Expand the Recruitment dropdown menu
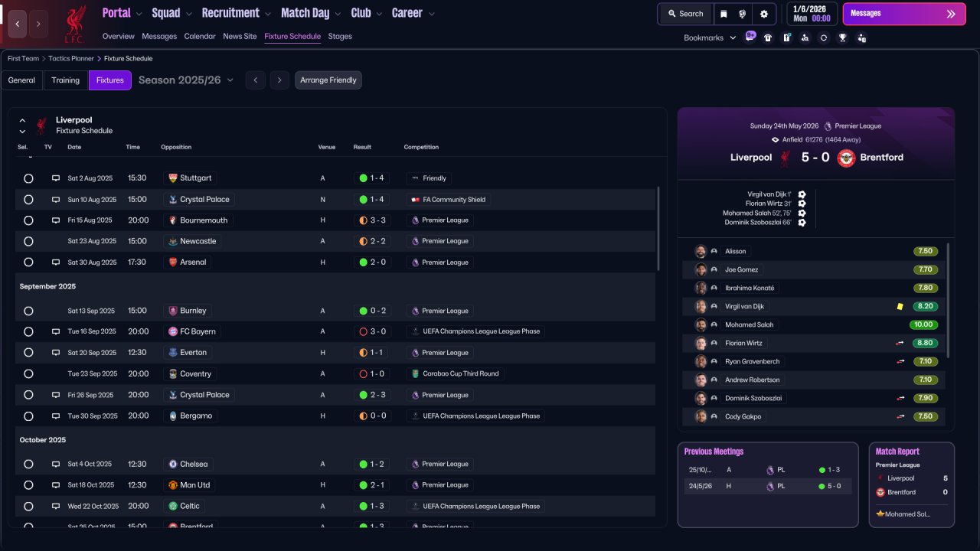980x551 pixels. (x=237, y=13)
